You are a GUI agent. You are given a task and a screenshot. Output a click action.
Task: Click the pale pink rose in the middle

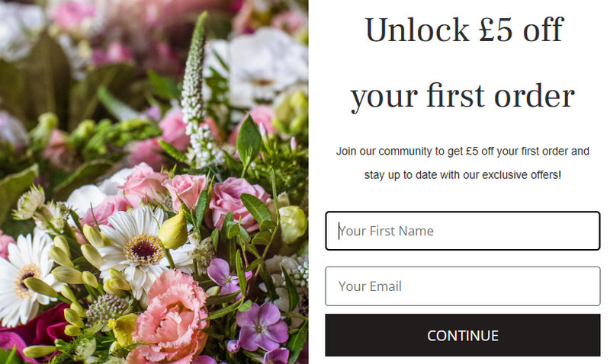coord(186,191)
